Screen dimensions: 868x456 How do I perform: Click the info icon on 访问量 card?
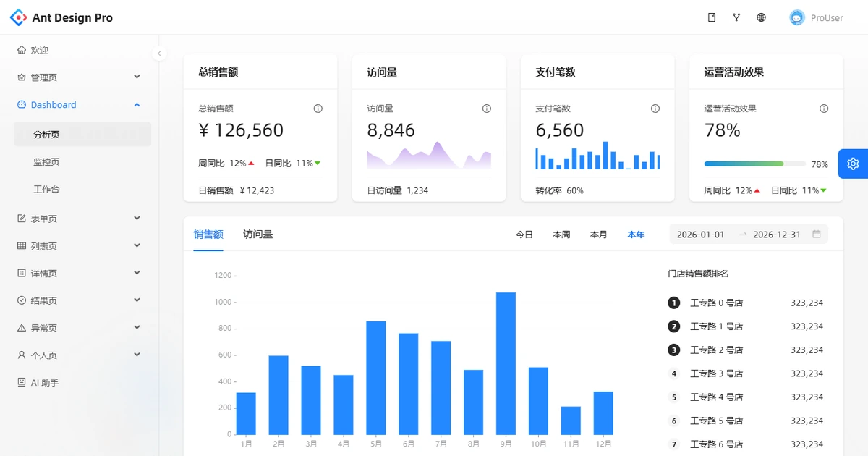click(x=486, y=109)
